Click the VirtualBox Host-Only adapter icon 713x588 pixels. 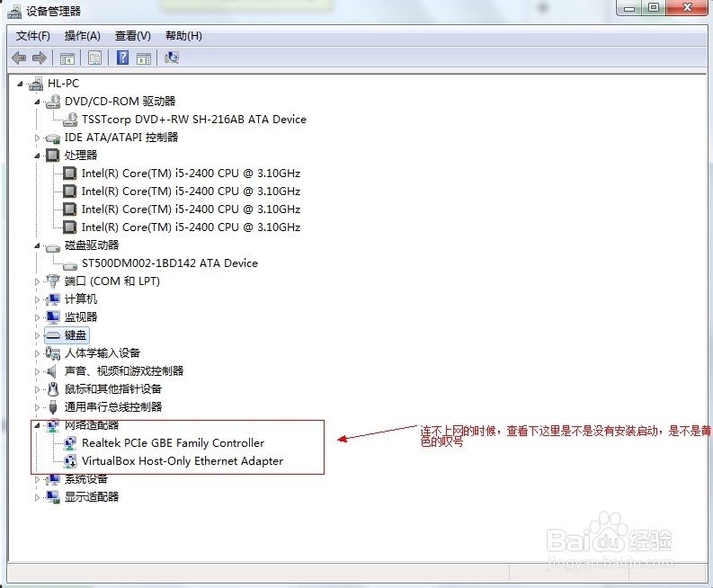pos(70,461)
